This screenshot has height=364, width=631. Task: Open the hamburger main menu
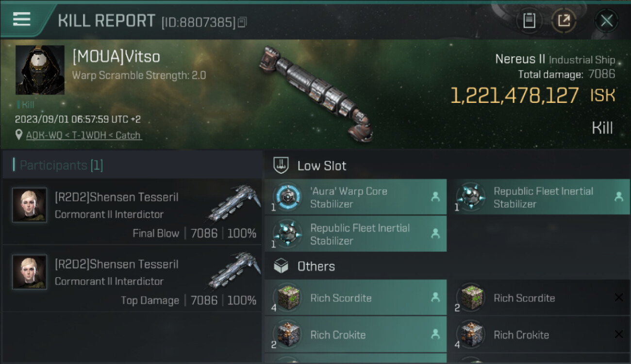(21, 19)
